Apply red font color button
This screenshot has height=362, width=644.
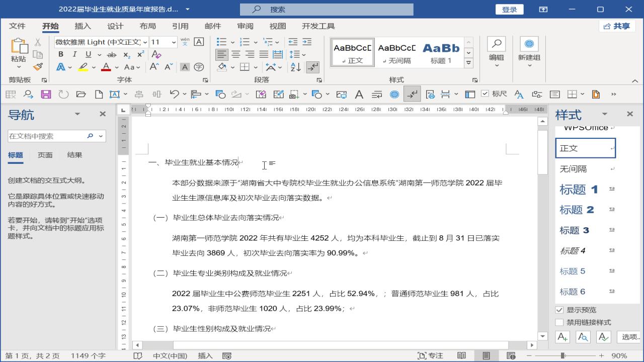(106, 67)
